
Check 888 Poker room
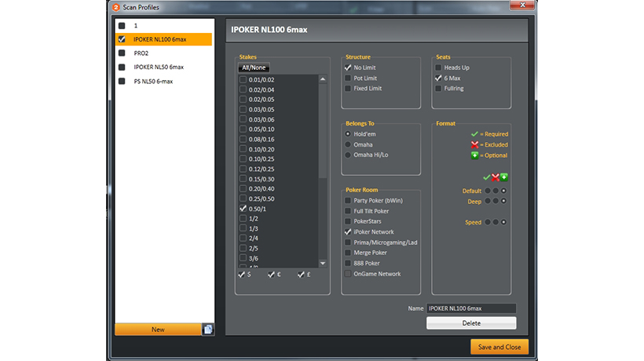click(x=348, y=263)
